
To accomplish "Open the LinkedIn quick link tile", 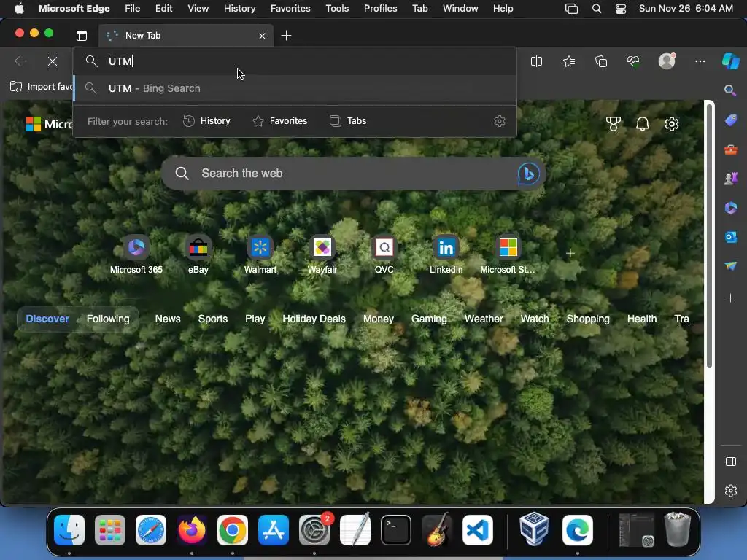I will 446,254.
